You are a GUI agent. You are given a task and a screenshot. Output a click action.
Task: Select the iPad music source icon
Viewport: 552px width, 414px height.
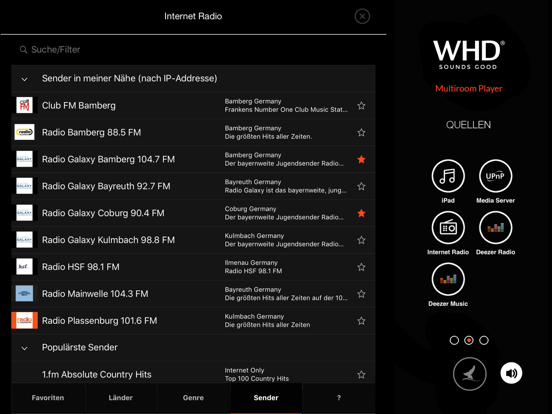[448, 176]
